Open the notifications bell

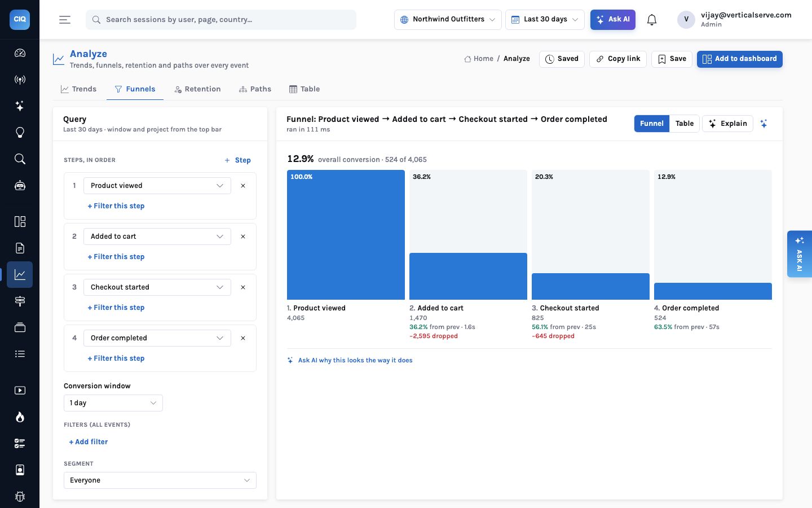652,20
